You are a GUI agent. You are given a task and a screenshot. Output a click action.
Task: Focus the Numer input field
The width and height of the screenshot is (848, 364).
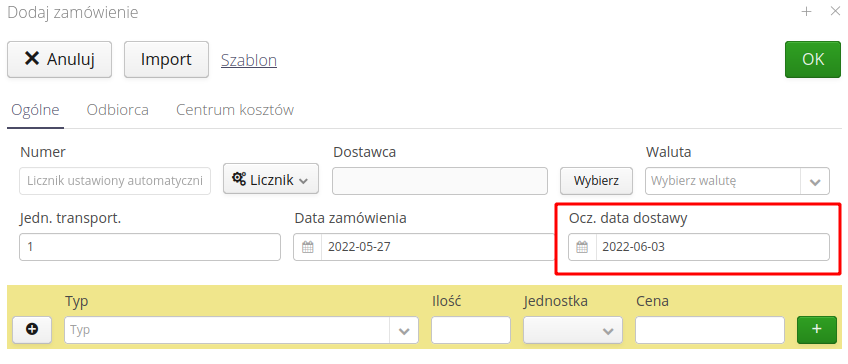pos(115,181)
